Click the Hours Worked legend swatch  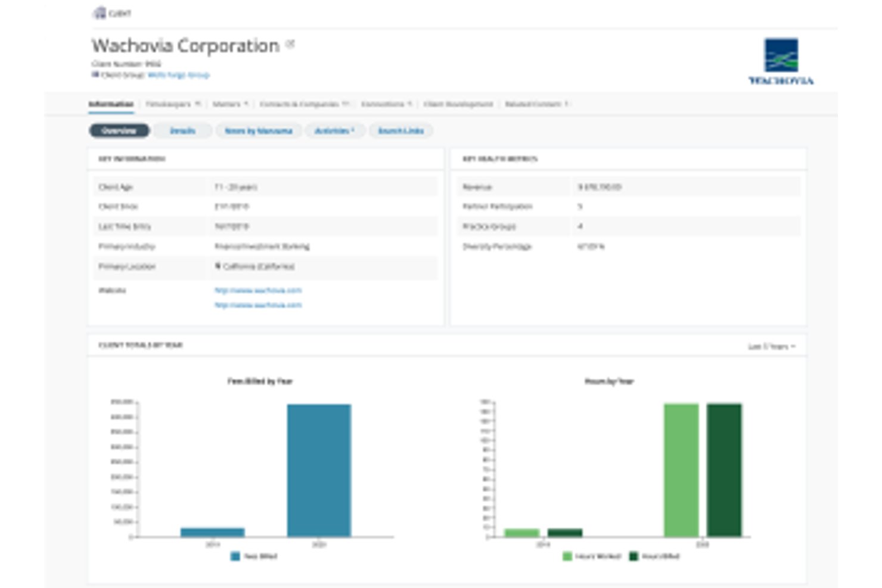point(567,556)
